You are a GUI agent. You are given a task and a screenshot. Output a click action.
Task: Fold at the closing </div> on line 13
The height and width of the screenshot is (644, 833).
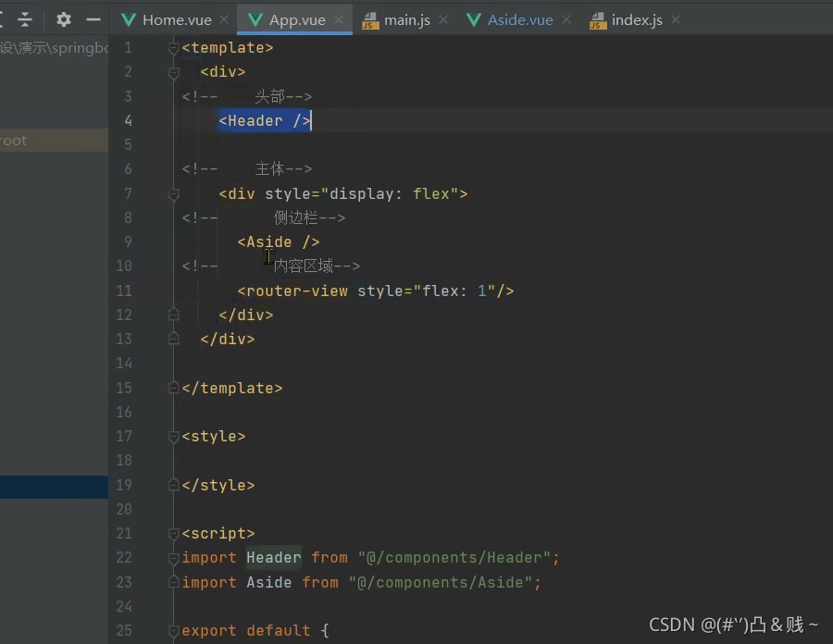[173, 339]
